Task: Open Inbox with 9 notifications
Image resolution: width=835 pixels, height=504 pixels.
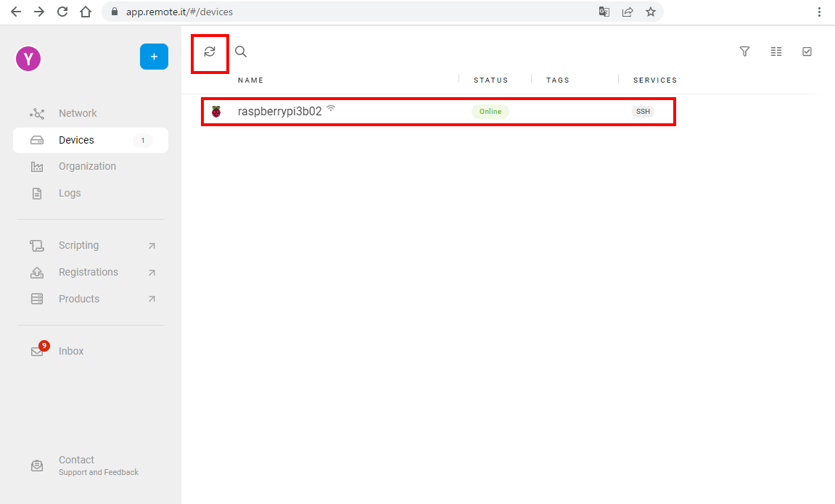Action: [71, 351]
